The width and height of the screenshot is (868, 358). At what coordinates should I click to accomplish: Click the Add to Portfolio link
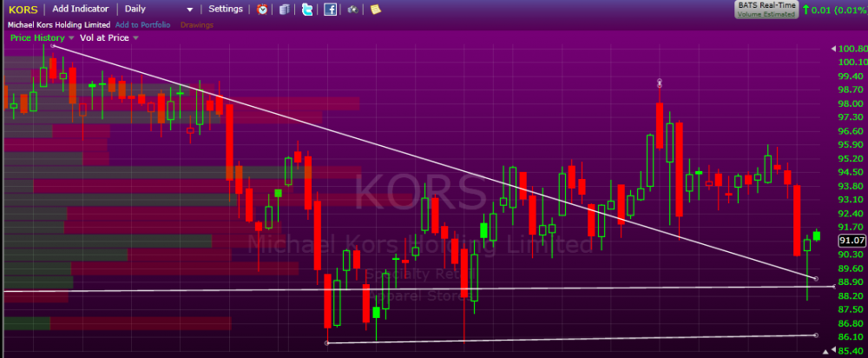pyautogui.click(x=142, y=25)
